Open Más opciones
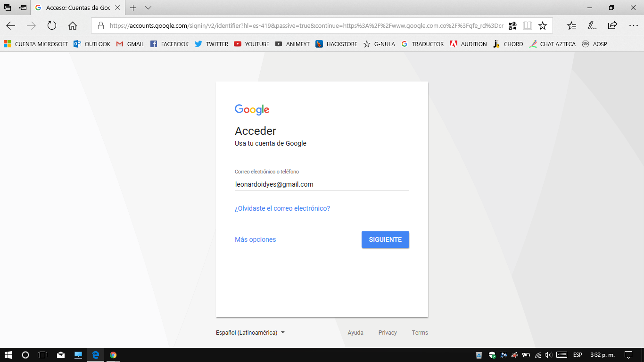The height and width of the screenshot is (362, 644). [x=256, y=239]
